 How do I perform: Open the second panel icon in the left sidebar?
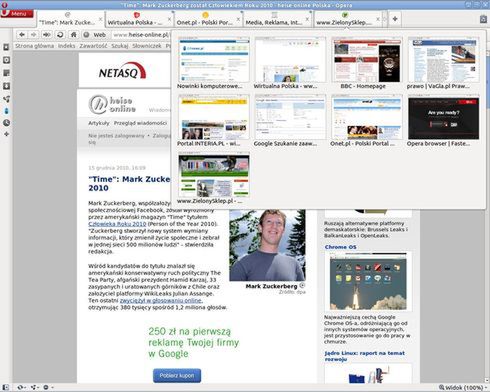(6, 60)
